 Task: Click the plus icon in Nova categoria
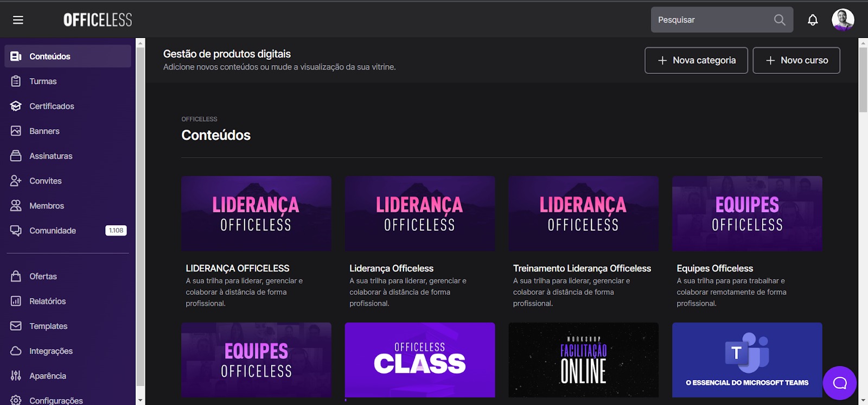pyautogui.click(x=662, y=60)
